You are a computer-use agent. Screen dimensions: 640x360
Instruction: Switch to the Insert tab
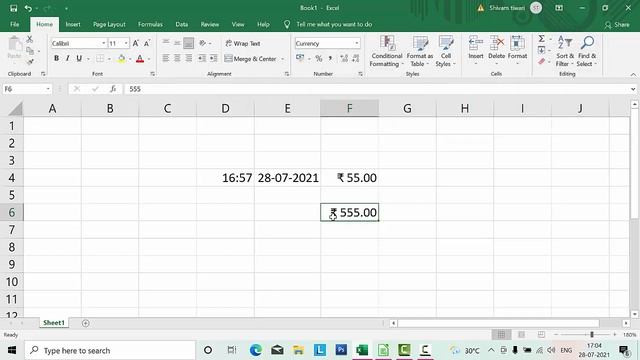click(x=73, y=24)
